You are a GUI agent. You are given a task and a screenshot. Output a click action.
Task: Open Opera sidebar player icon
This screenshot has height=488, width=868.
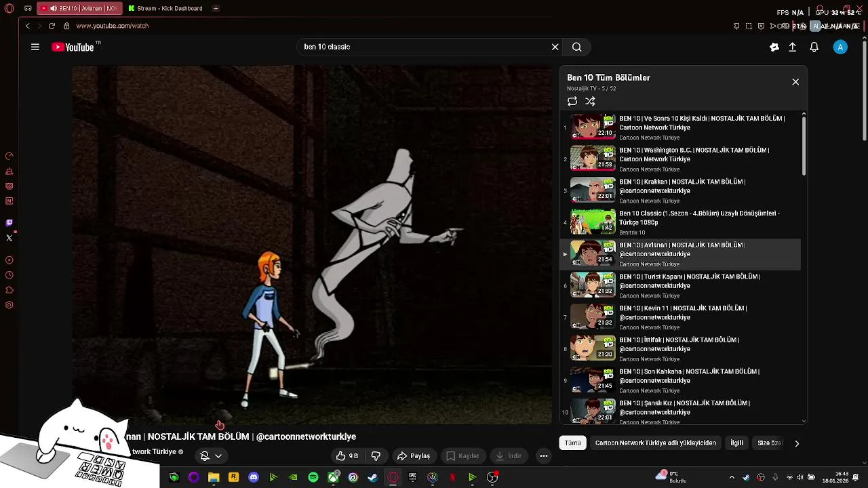9,260
